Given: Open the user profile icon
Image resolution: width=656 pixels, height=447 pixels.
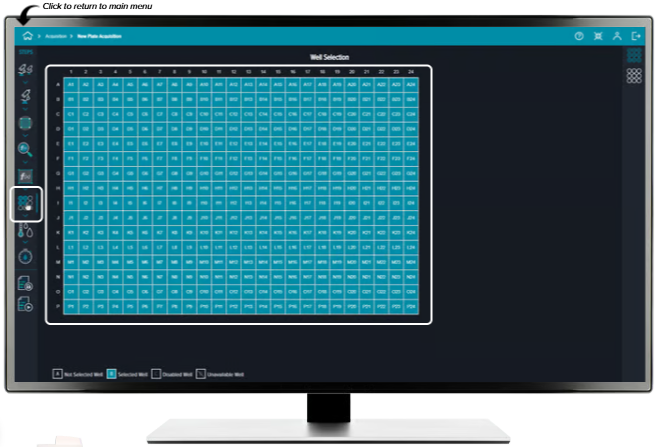Looking at the screenshot, I should click(617, 36).
